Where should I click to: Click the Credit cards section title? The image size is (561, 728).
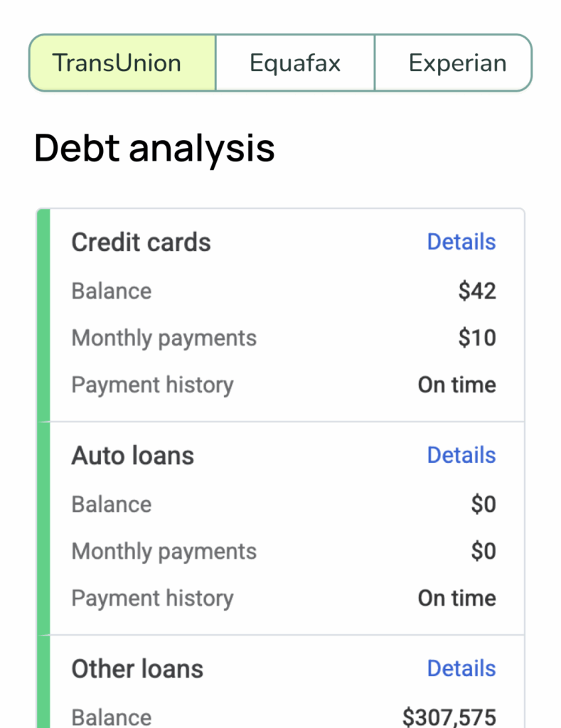141,242
